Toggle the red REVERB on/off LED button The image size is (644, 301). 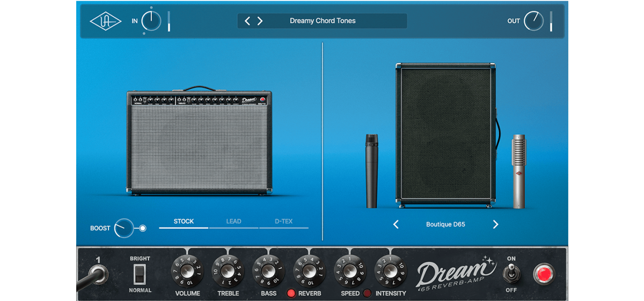(x=291, y=293)
